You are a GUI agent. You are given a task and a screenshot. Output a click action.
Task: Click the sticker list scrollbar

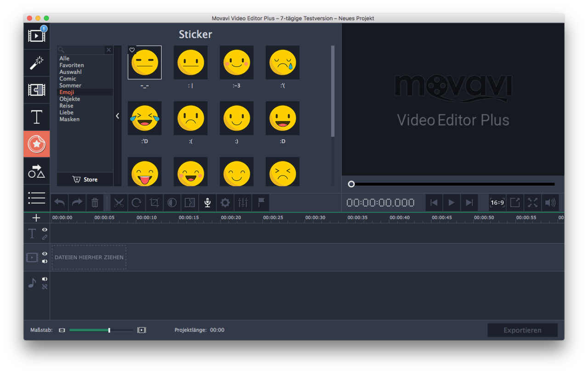coord(333,91)
